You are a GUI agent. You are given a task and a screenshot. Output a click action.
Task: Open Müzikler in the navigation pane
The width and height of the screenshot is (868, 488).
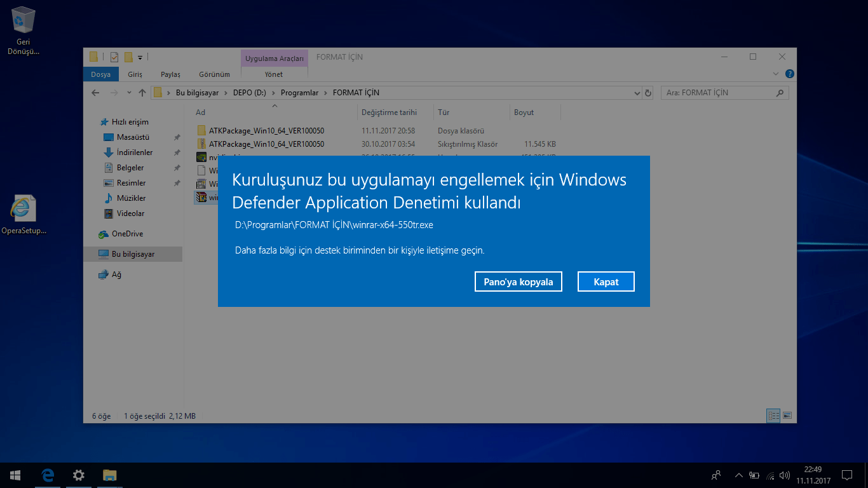[x=131, y=198]
